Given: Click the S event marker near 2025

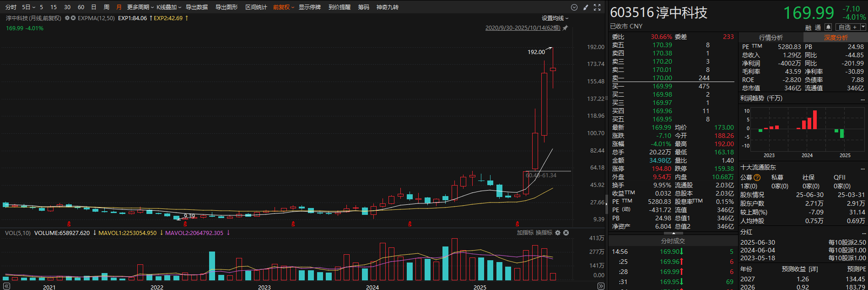Looking at the screenshot, I should pos(518,224).
